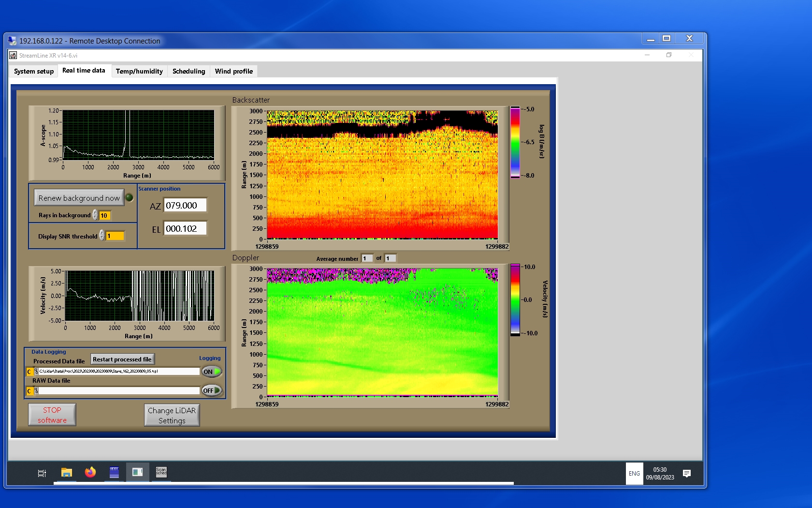Click the Backscatter color scale bar
The width and height of the screenshot is (812, 508).
pos(515,142)
